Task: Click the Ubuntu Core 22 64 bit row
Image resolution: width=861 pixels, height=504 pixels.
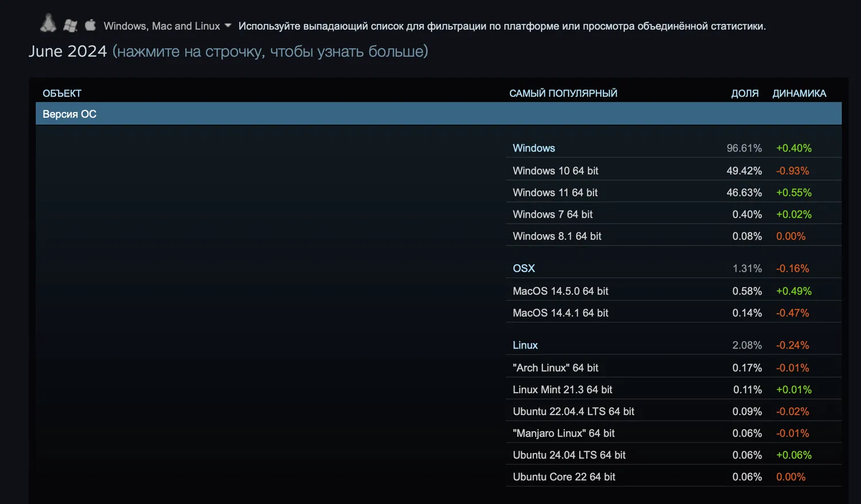Action: [x=674, y=476]
